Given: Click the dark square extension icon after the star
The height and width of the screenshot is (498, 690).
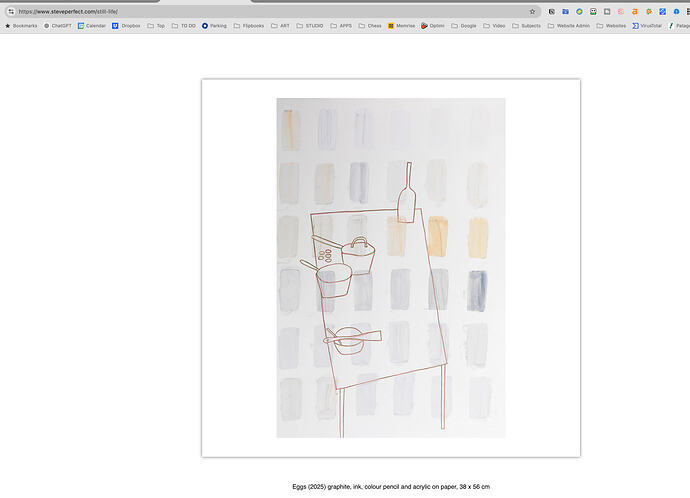Looking at the screenshot, I should tap(551, 12).
